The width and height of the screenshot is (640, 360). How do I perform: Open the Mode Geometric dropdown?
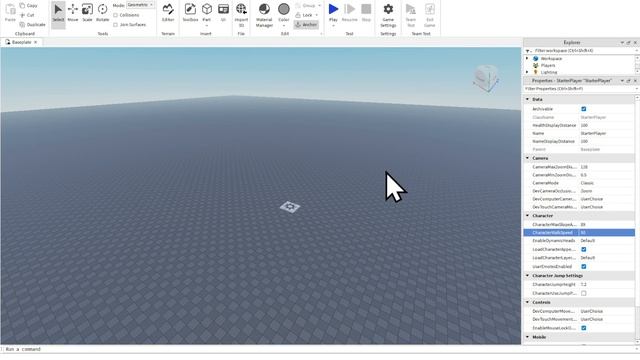tap(140, 5)
